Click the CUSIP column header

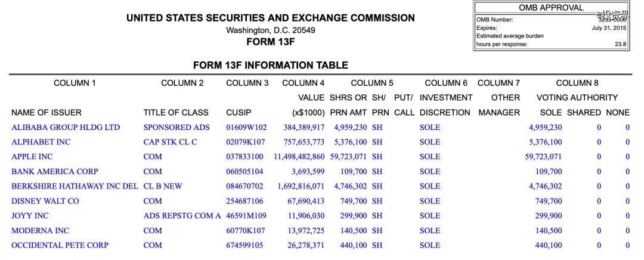(238, 113)
